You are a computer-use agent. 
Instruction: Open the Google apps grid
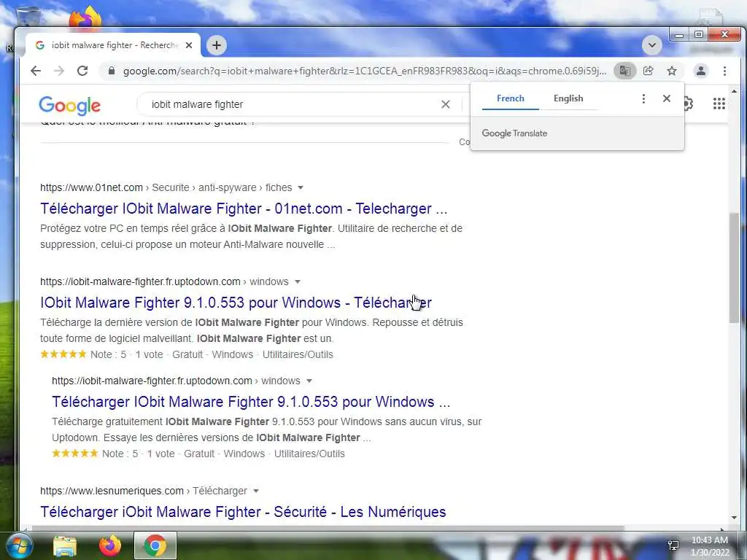[x=719, y=104]
